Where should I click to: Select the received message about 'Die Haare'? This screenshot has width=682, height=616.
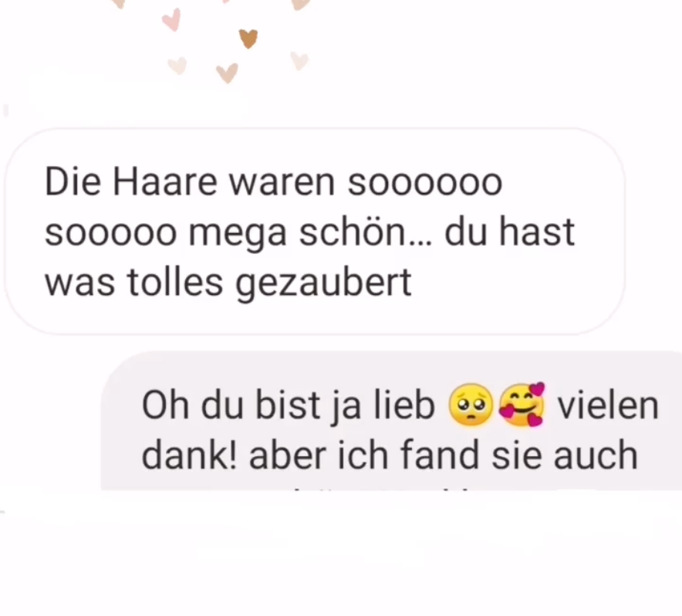(315, 232)
